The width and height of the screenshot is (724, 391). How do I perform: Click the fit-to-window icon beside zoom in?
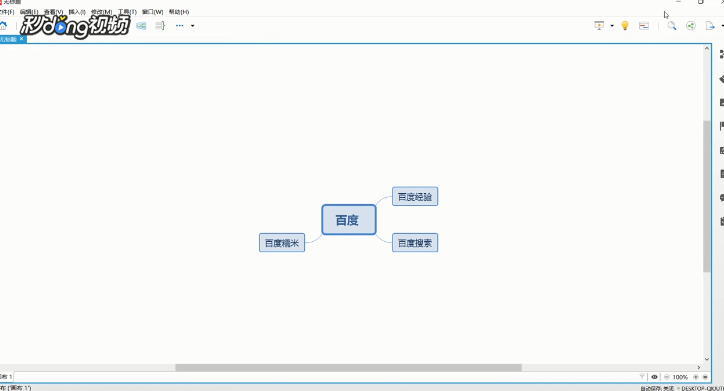point(705,377)
